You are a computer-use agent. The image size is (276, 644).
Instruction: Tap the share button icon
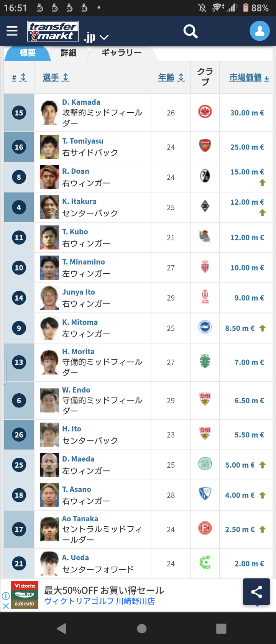(x=256, y=591)
